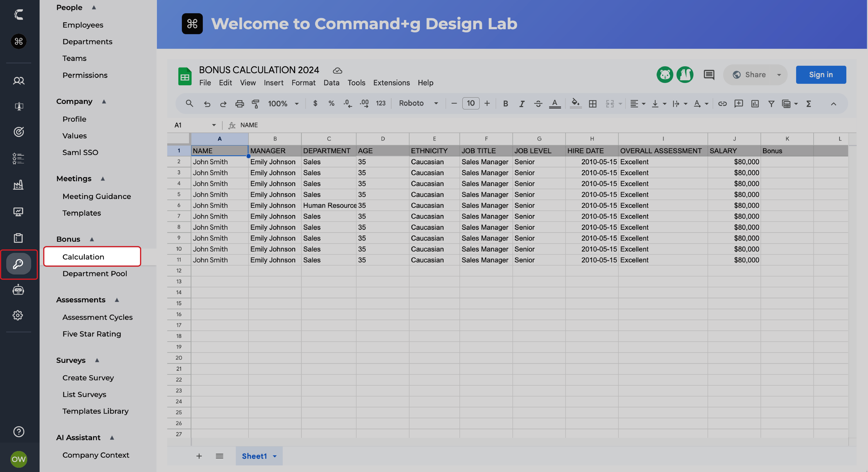Open Department Pool link
Image resolution: width=868 pixels, height=472 pixels.
click(95, 273)
